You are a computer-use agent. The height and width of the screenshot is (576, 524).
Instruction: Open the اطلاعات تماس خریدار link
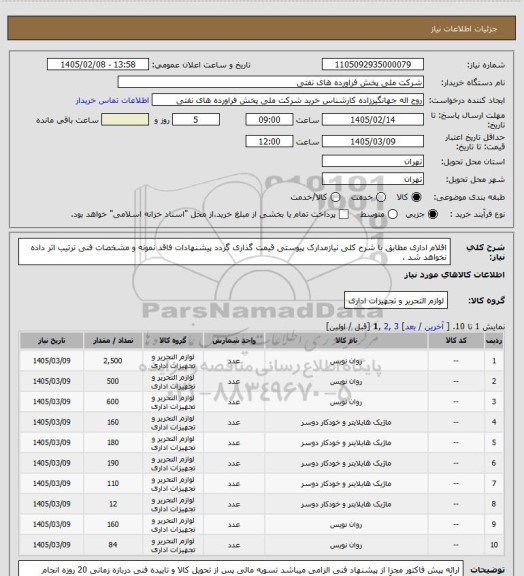coord(112,100)
